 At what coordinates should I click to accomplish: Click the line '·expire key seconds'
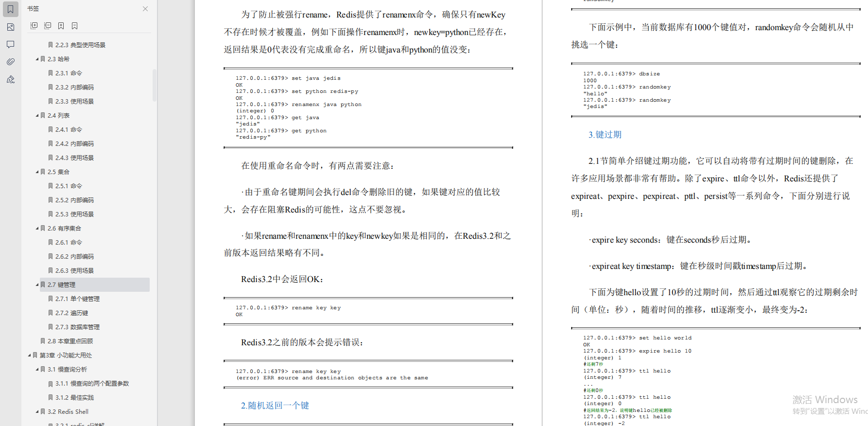672,240
